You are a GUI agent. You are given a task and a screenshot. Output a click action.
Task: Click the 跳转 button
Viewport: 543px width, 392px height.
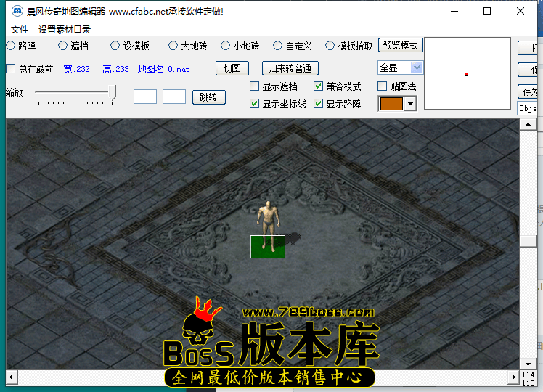click(x=209, y=97)
